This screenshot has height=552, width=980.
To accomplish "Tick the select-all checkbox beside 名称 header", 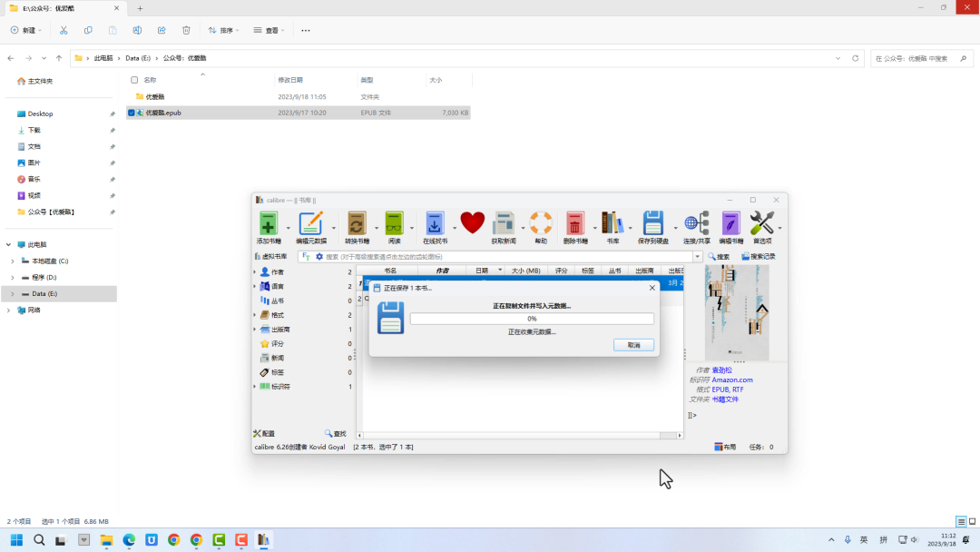I will [x=134, y=80].
